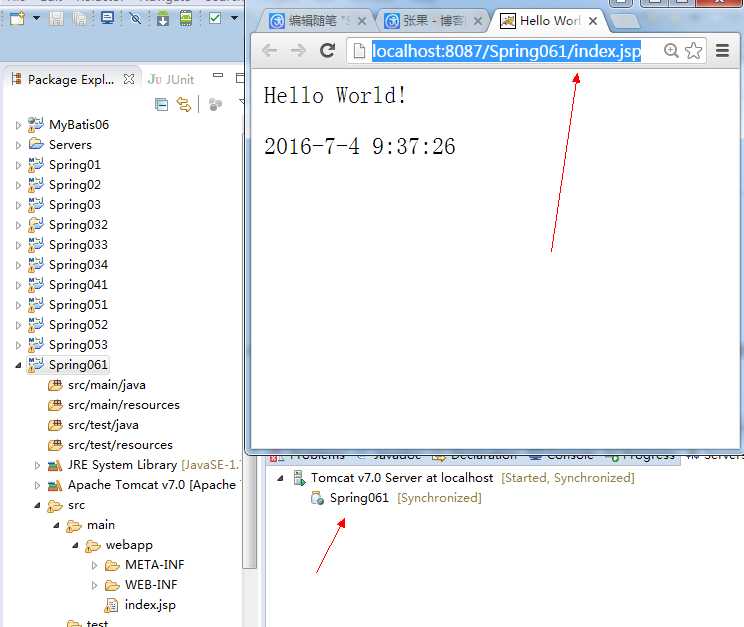The width and height of the screenshot is (744, 627).
Task: Click the blue monitor toolbar icon
Action: click(108, 19)
